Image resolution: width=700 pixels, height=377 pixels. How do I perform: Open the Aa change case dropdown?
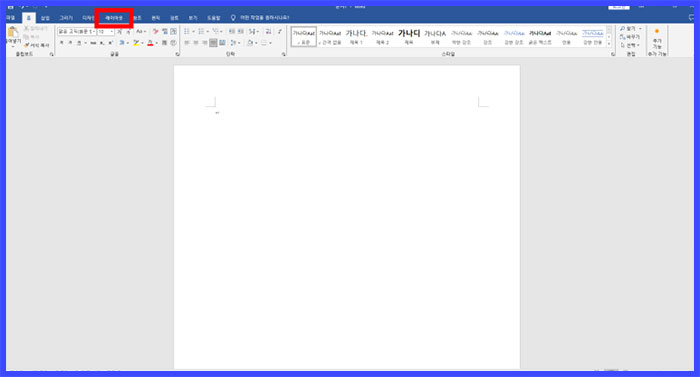[x=141, y=32]
